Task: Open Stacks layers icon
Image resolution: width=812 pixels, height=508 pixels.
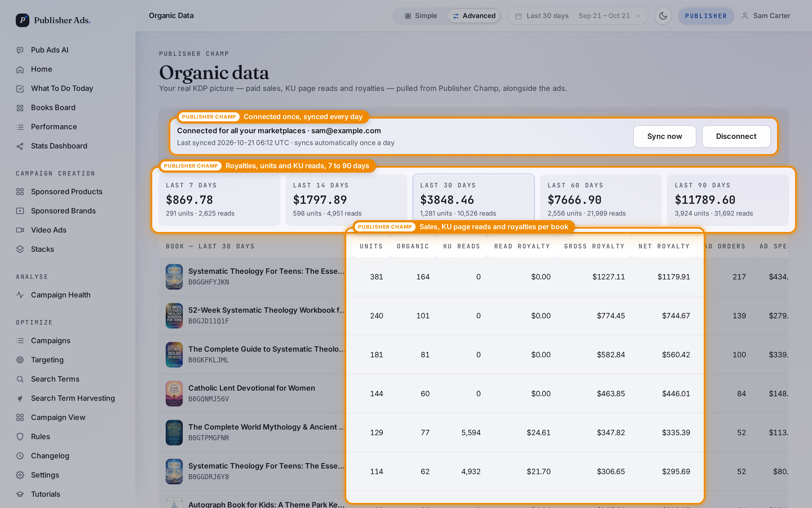Action: click(x=20, y=249)
